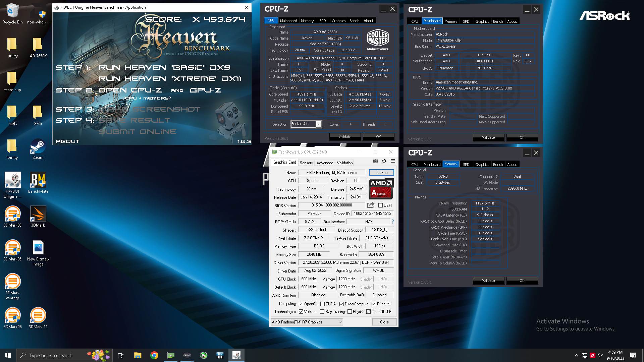Launch the 3DMark desktop shortcut
Image resolution: width=644 pixels, height=362 pixels.
(x=38, y=217)
